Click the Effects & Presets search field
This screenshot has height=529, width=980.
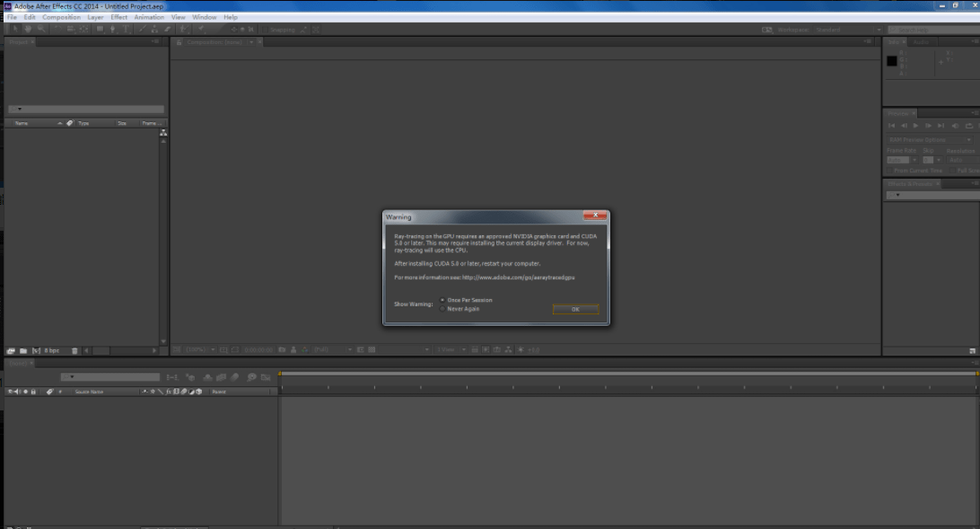(x=932, y=195)
